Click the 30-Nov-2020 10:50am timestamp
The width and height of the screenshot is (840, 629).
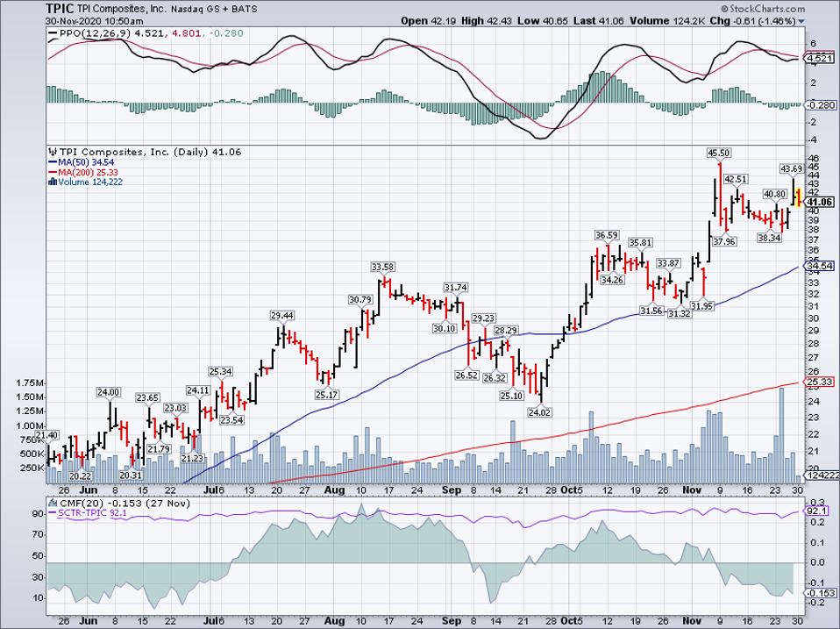tap(95, 21)
